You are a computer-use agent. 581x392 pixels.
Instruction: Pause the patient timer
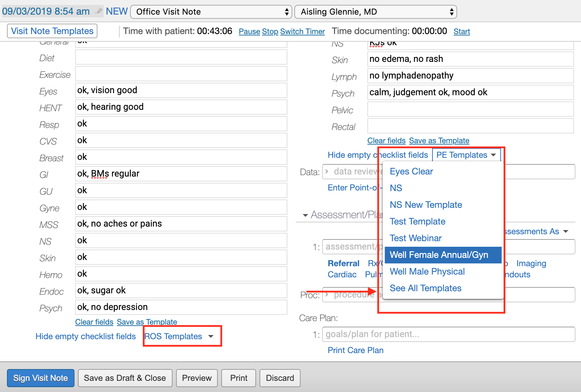click(249, 32)
